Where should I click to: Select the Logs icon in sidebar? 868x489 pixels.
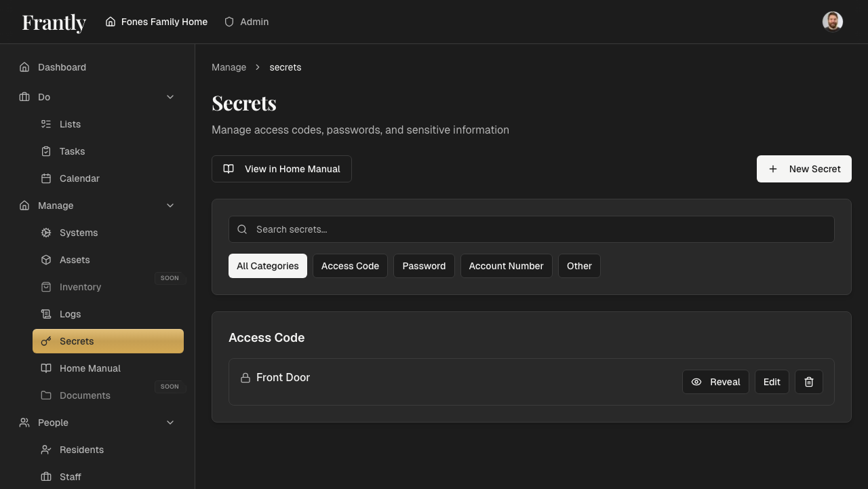[45, 314]
